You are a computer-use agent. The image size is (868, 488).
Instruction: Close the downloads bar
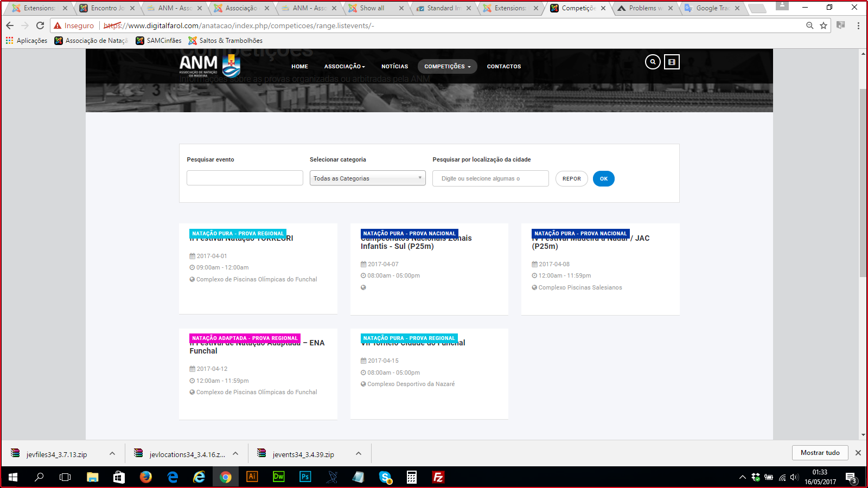pos(858,453)
